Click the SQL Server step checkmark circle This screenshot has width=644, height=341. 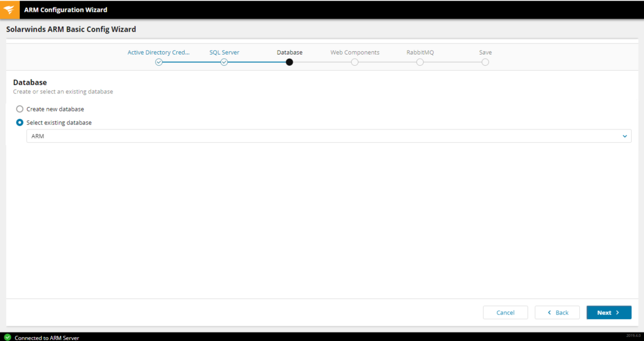coord(224,62)
